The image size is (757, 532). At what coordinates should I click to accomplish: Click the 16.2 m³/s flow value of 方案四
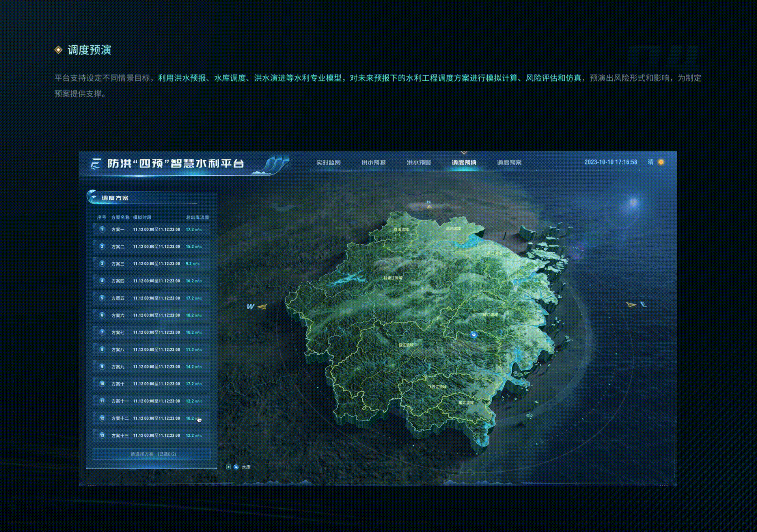[x=194, y=281]
